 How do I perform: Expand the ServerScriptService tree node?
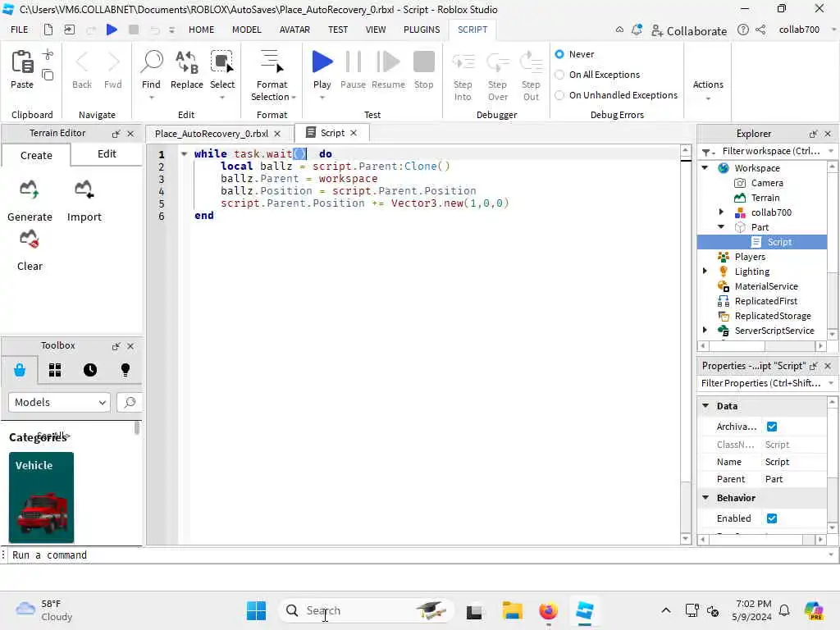coord(705,330)
